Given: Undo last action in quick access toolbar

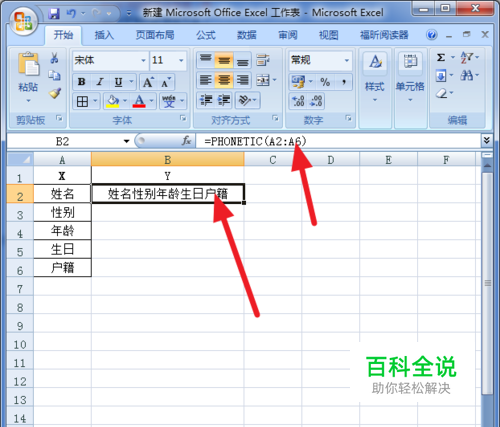Looking at the screenshot, I should pyautogui.click(x=71, y=13).
